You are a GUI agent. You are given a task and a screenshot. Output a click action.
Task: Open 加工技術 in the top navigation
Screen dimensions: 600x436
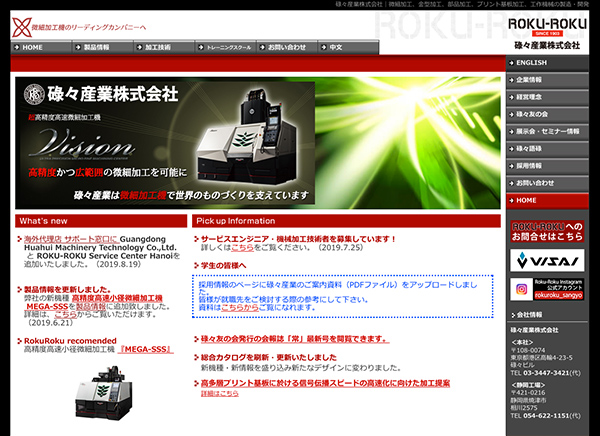[x=164, y=47]
